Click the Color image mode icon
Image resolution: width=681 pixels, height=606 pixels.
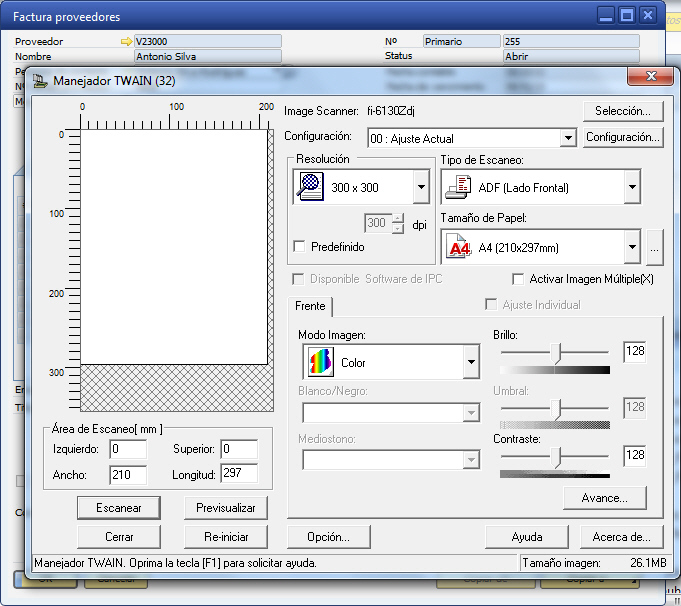pos(320,362)
